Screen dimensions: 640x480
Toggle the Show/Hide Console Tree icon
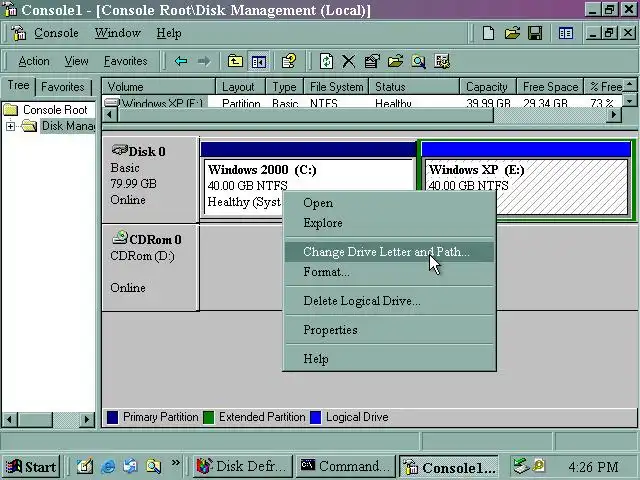coord(258,62)
